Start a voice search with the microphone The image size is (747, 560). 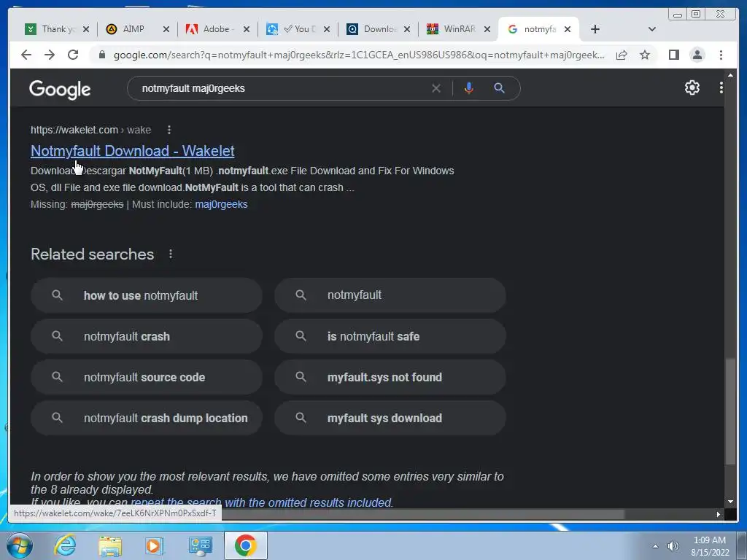pos(469,88)
